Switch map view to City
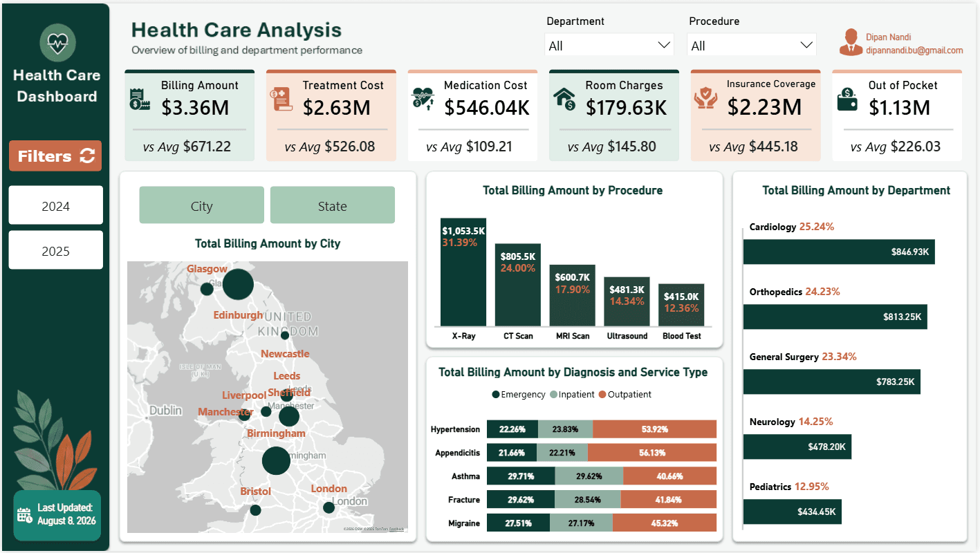The width and height of the screenshot is (980, 553). [202, 205]
